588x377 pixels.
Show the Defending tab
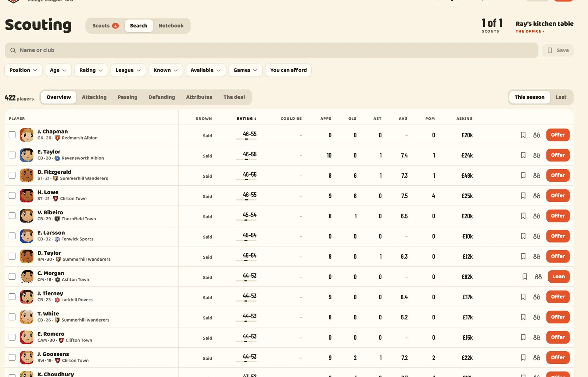(162, 97)
